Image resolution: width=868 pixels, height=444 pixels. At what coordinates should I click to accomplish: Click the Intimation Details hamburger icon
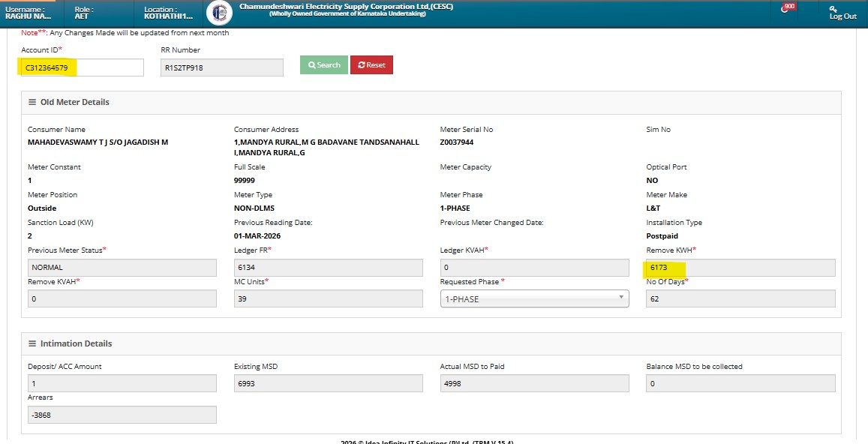click(32, 343)
